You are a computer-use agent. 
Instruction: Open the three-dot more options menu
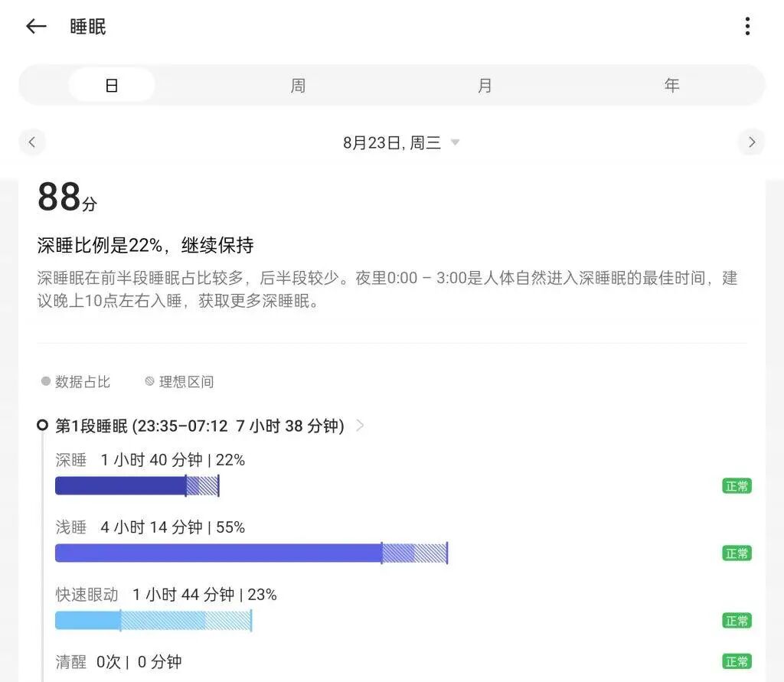point(747,26)
